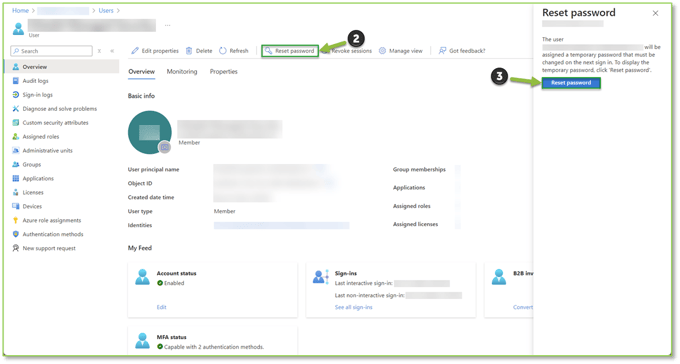The height and width of the screenshot is (364, 680).
Task: Click Edit properties in the toolbar
Action: [155, 51]
